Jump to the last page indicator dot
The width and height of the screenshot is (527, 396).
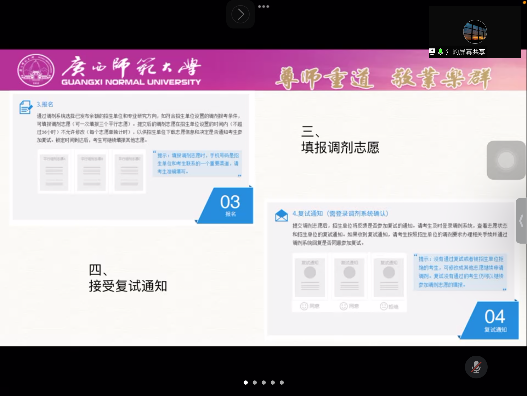coord(282,382)
